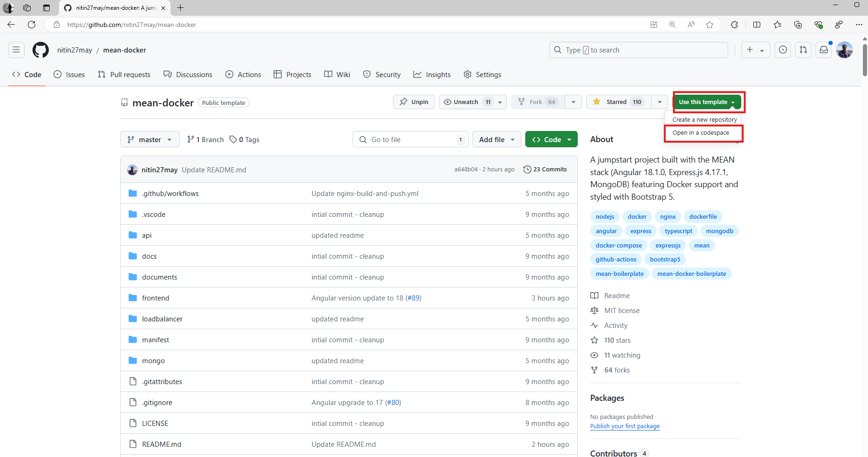Switch to the Pull requests tab

[124, 74]
